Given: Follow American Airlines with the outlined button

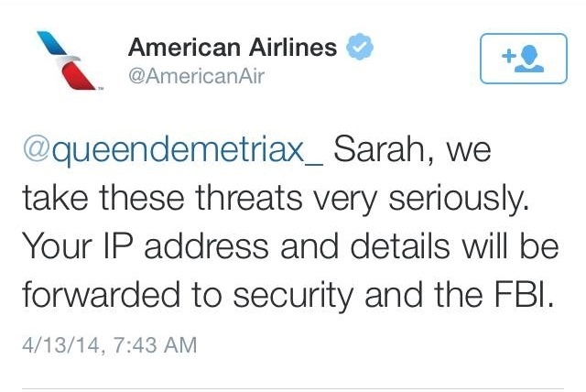Looking at the screenshot, I should tap(521, 59).
